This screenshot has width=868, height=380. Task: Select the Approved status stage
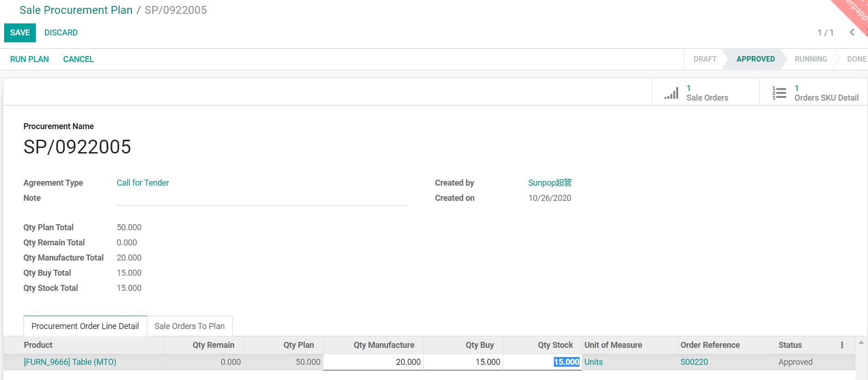755,59
